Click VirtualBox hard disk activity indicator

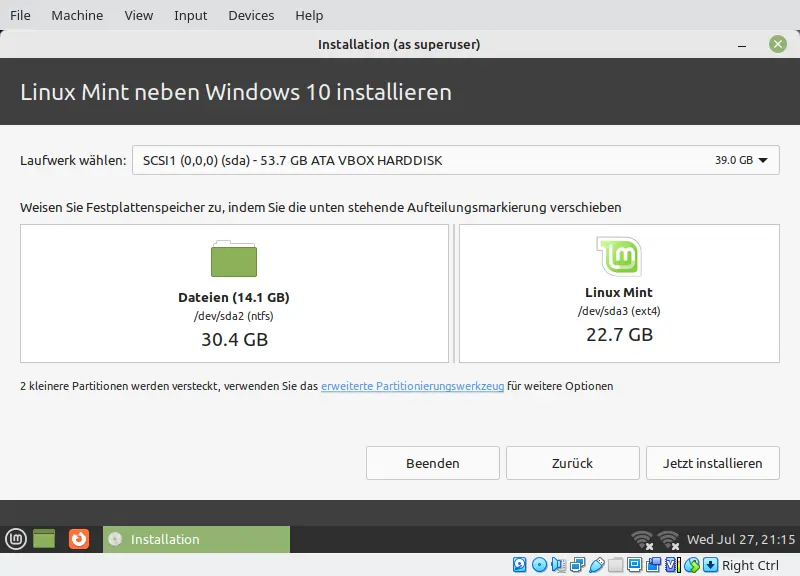519,565
